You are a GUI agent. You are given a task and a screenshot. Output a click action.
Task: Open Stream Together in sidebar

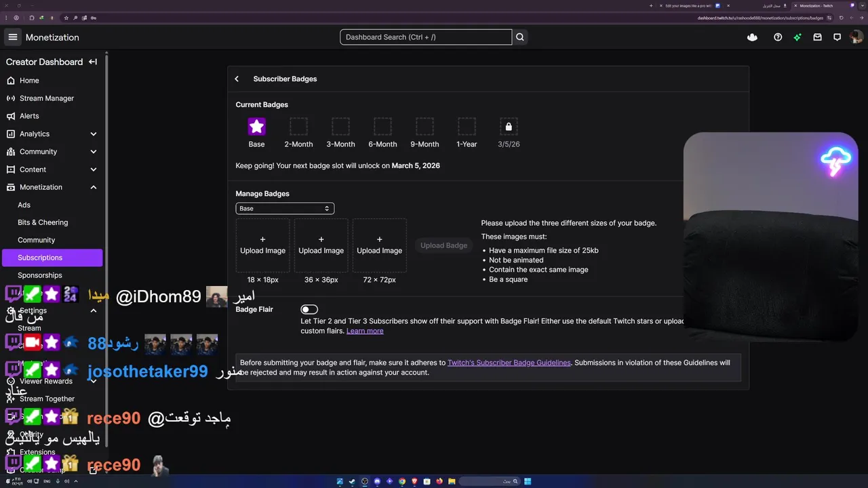pos(47,399)
